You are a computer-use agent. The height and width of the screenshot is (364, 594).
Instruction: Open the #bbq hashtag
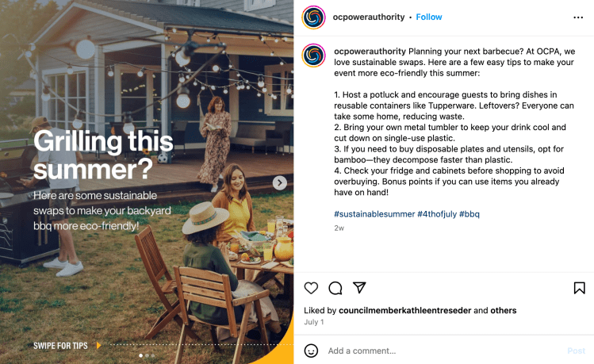pos(469,214)
